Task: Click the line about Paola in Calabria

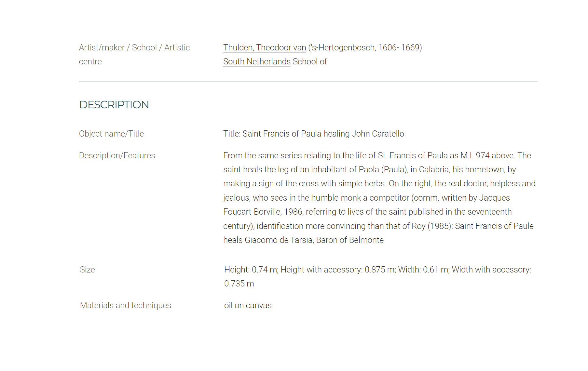Action: coord(369,169)
